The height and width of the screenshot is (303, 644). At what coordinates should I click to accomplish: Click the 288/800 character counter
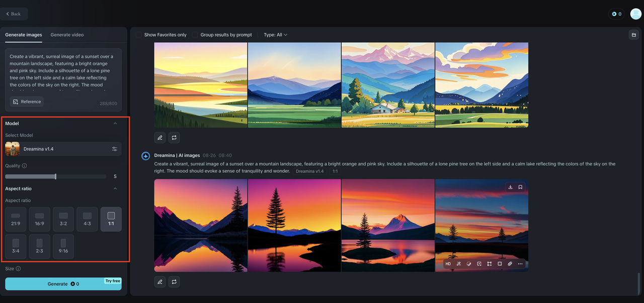[109, 104]
